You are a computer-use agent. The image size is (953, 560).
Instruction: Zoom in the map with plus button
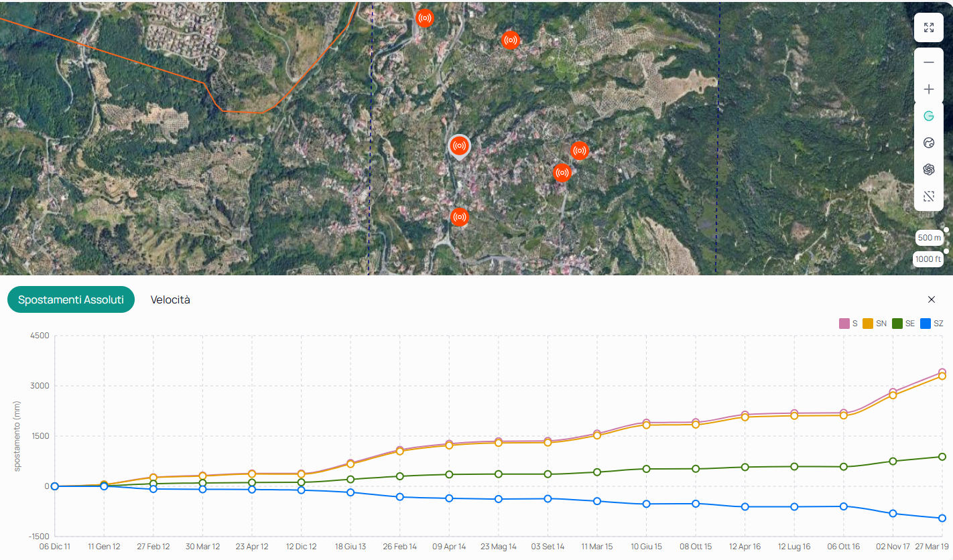(x=929, y=89)
